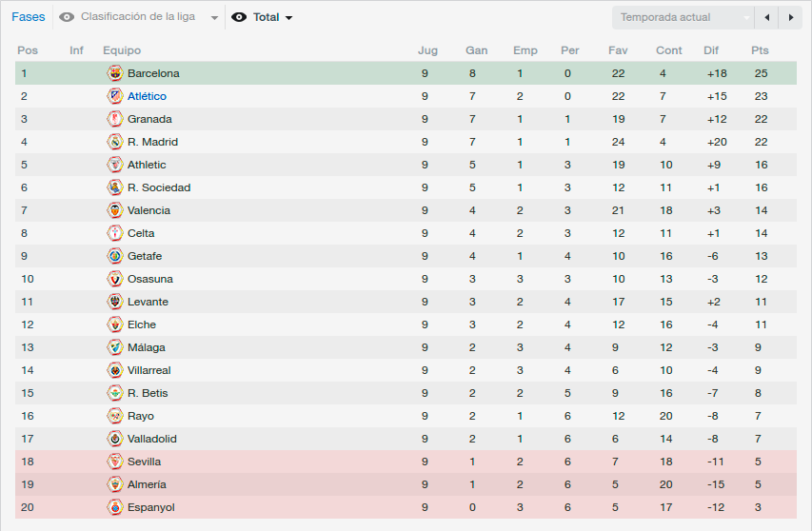
Task: Expand the Clasificación de la liga dropdown arrow
Action: (x=214, y=17)
